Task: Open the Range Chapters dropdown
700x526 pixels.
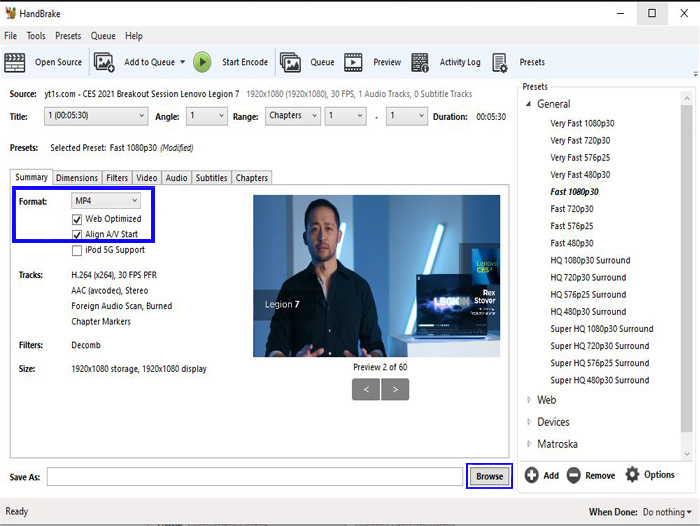Action: (293, 116)
